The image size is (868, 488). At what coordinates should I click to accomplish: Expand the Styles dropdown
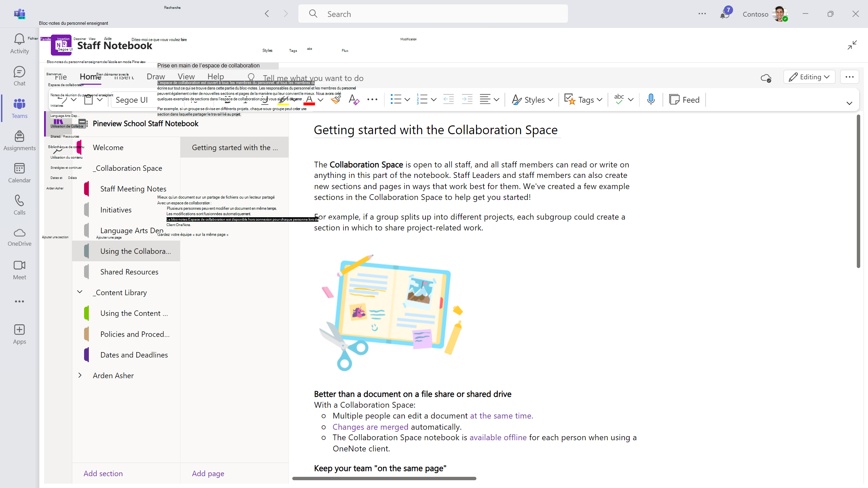click(532, 100)
